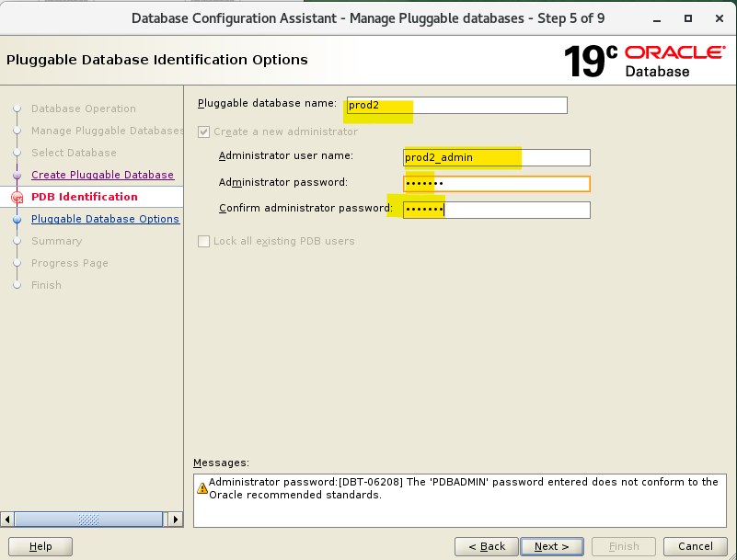Click the Administrator user name field
This screenshot has height=560, width=737.
coord(497,157)
